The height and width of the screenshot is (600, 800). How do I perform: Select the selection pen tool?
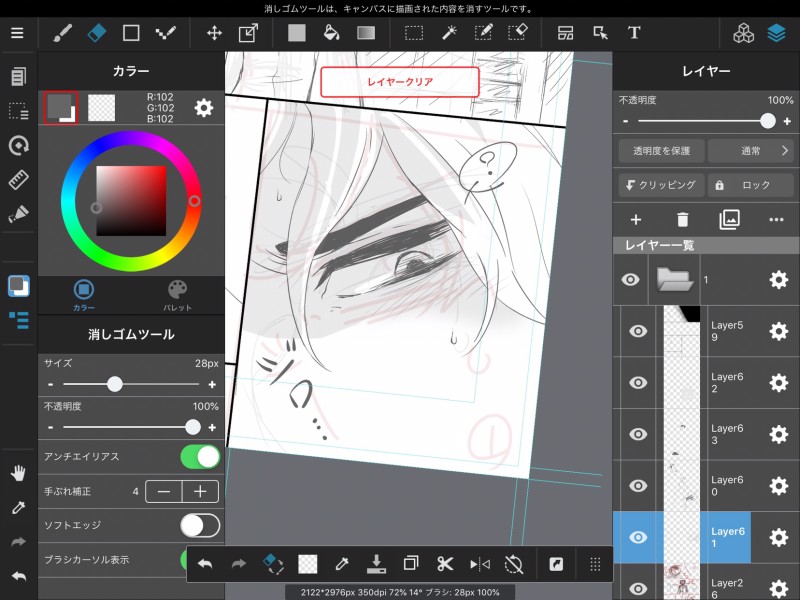[x=483, y=33]
